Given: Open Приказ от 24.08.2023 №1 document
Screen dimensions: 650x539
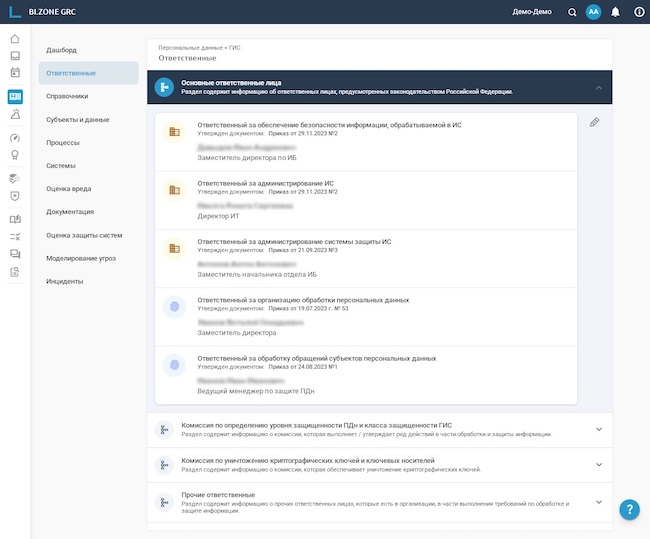Looking at the screenshot, I should [303, 367].
